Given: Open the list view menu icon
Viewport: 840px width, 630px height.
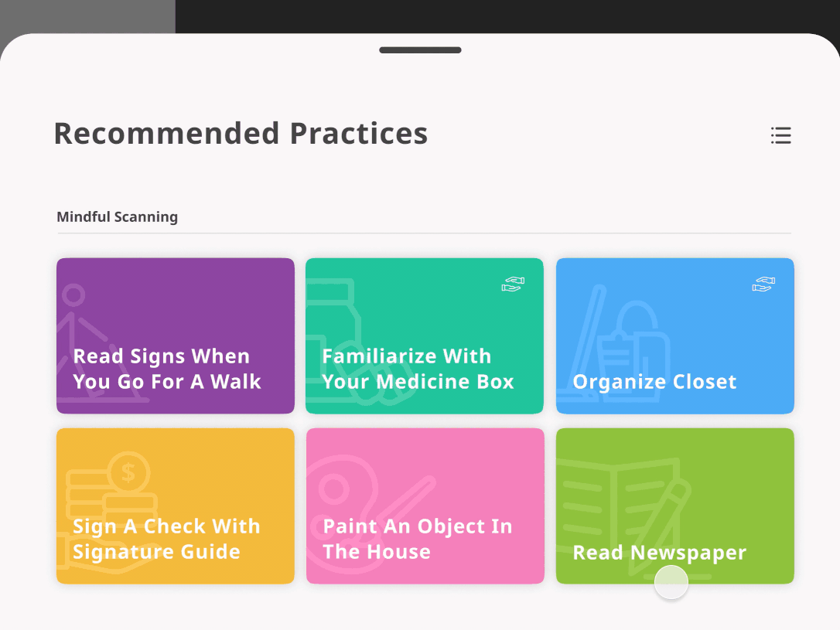Looking at the screenshot, I should pyautogui.click(x=780, y=135).
